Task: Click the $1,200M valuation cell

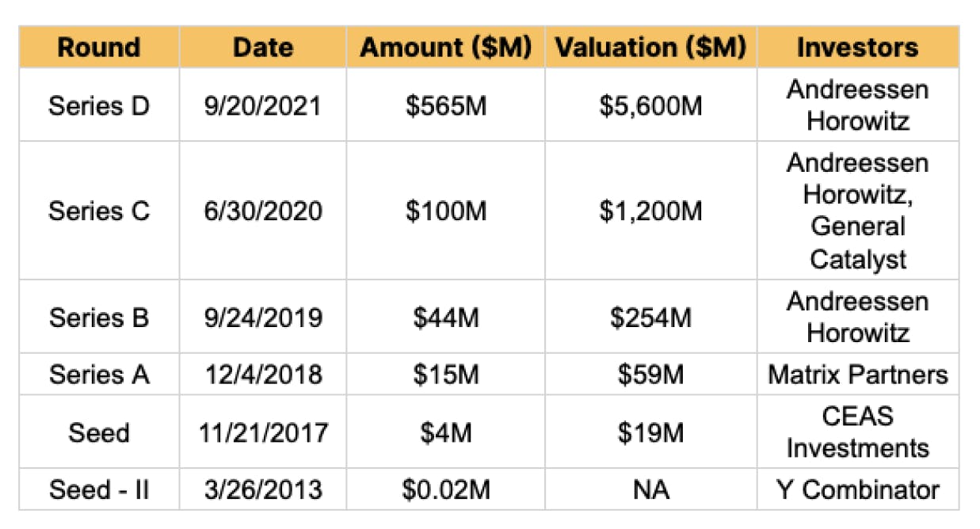Action: pyautogui.click(x=650, y=211)
